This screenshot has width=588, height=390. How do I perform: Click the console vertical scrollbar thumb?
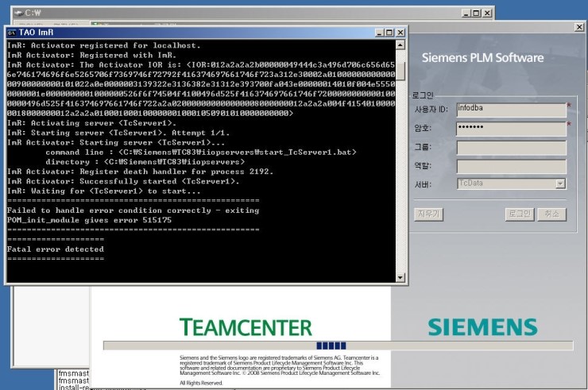400,71
